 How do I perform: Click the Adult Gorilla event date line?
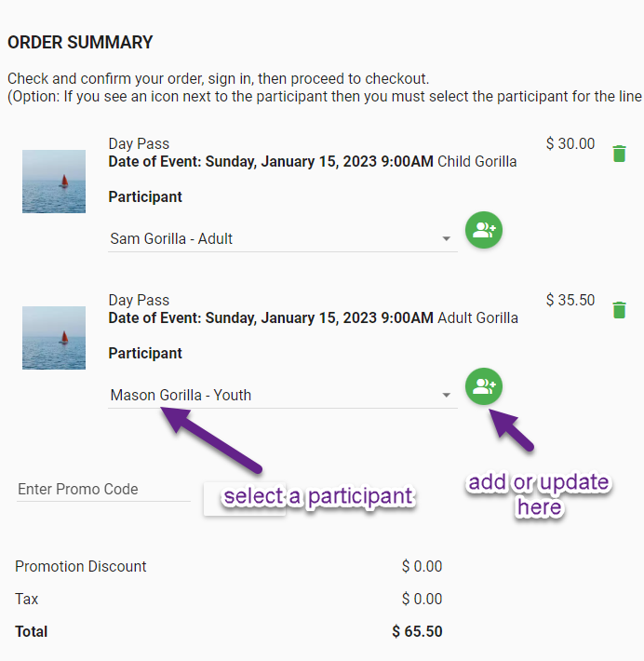click(x=313, y=317)
